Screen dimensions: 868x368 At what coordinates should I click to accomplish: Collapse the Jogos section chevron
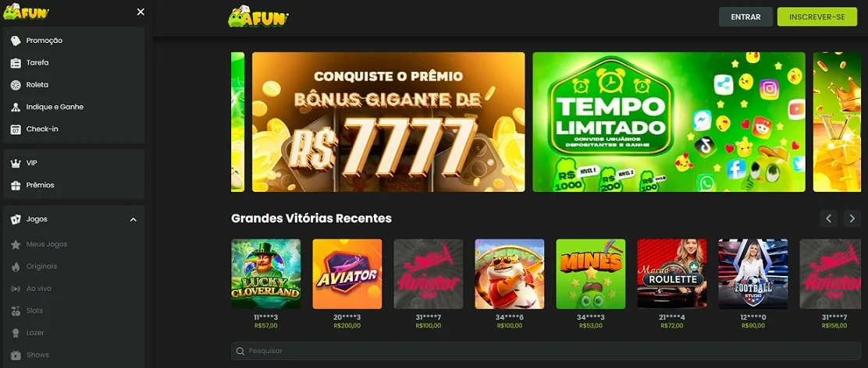coord(133,219)
